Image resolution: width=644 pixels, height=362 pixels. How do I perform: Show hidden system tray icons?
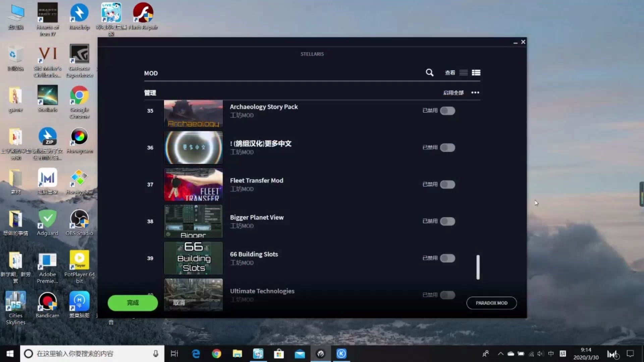pos(500,354)
